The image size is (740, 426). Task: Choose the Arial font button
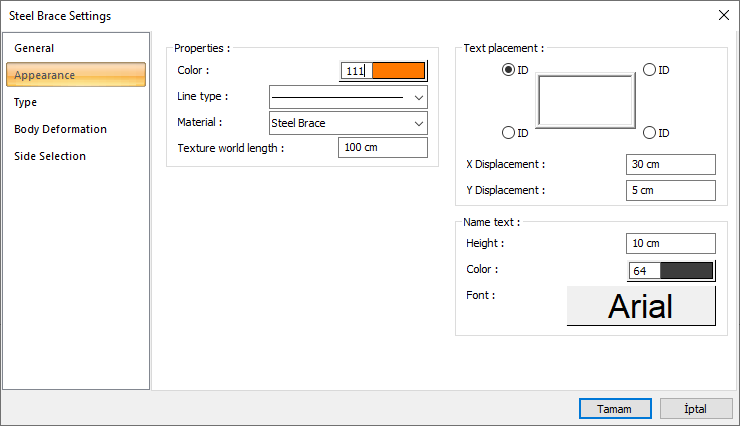(641, 306)
